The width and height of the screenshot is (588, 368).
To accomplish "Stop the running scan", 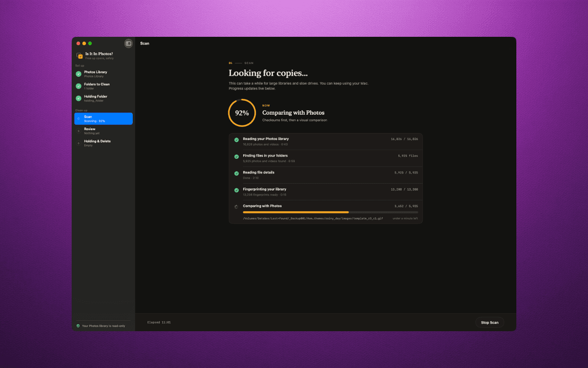I will pos(490,322).
